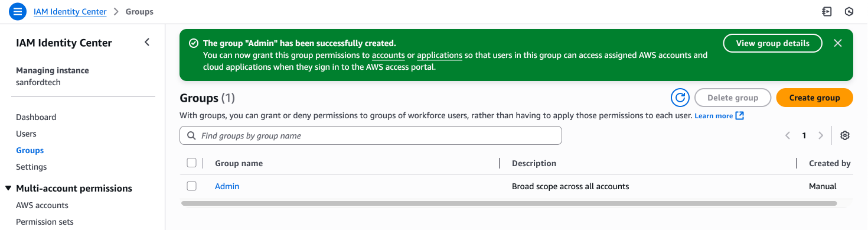Image resolution: width=868 pixels, height=230 pixels.
Task: Open the Admin group link
Action: [x=227, y=186]
